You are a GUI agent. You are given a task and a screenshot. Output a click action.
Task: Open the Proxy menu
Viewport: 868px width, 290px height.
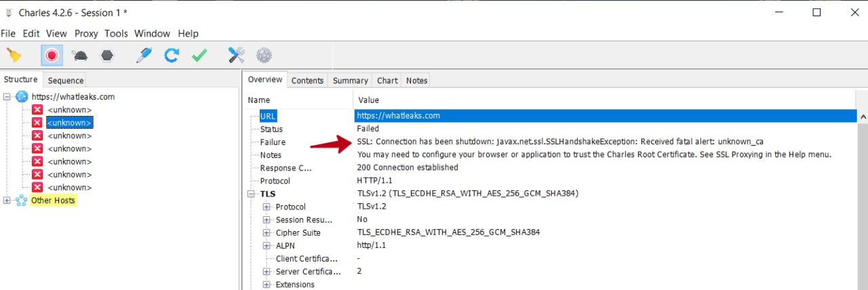[x=86, y=33]
